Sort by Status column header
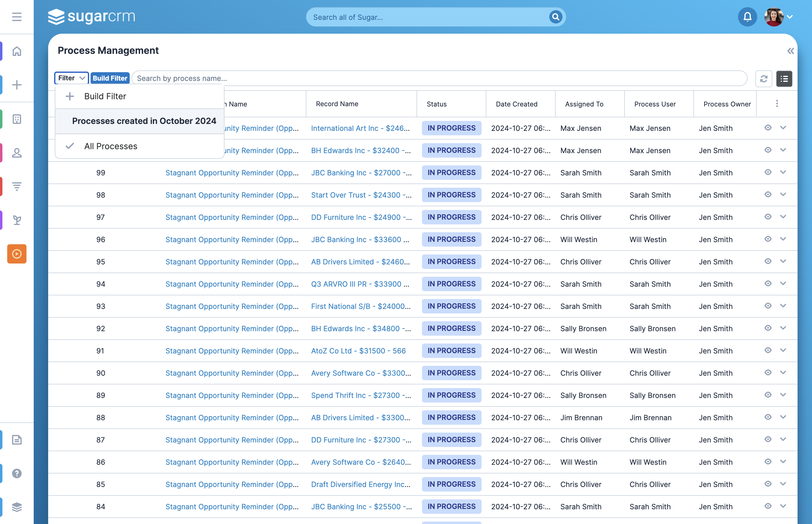This screenshot has width=812, height=524. (x=436, y=104)
